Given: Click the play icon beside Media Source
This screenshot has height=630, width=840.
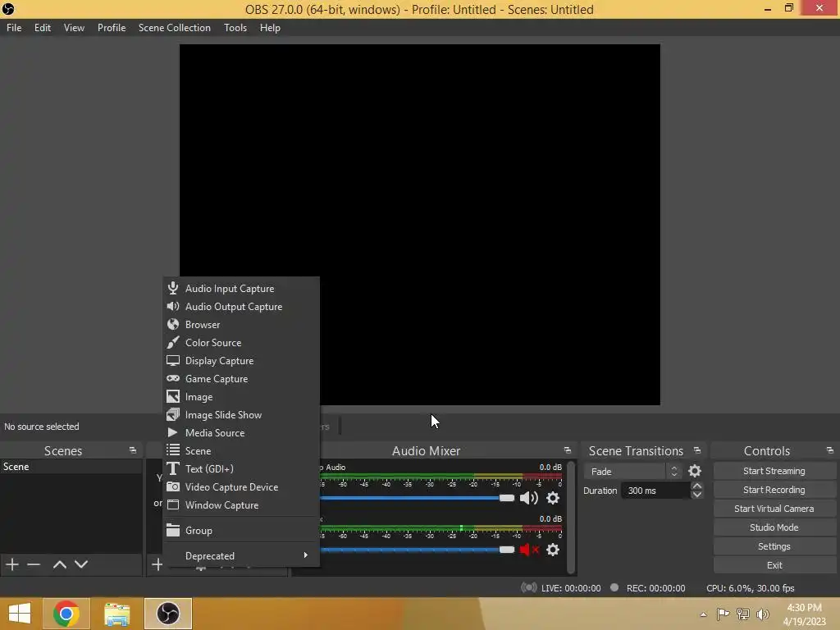Looking at the screenshot, I should pos(172,432).
